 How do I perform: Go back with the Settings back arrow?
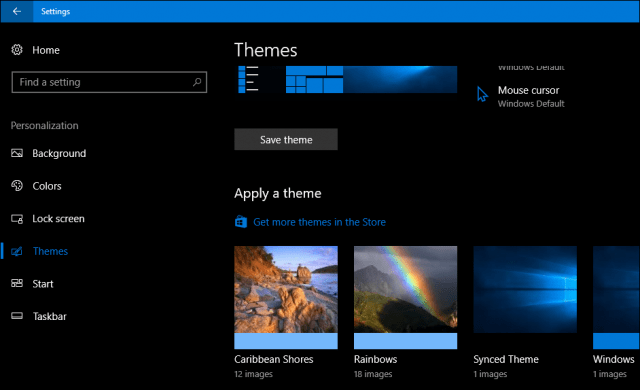pos(17,11)
